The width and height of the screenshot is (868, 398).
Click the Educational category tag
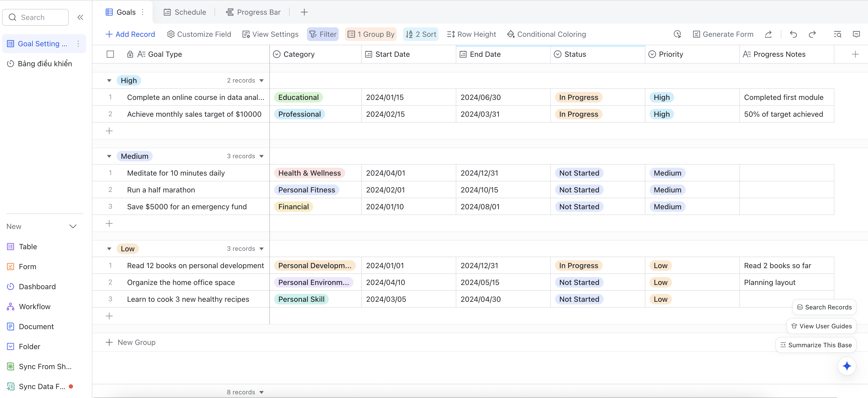tap(298, 97)
